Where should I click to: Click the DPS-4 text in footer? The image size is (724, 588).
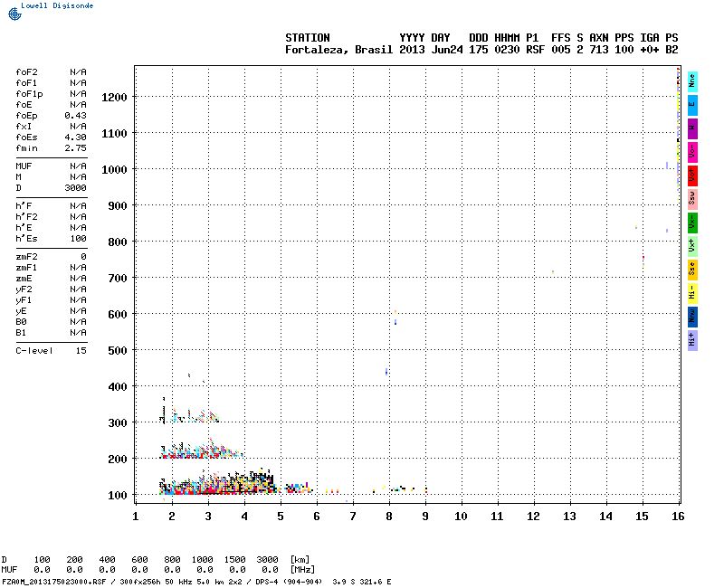[x=265, y=582]
